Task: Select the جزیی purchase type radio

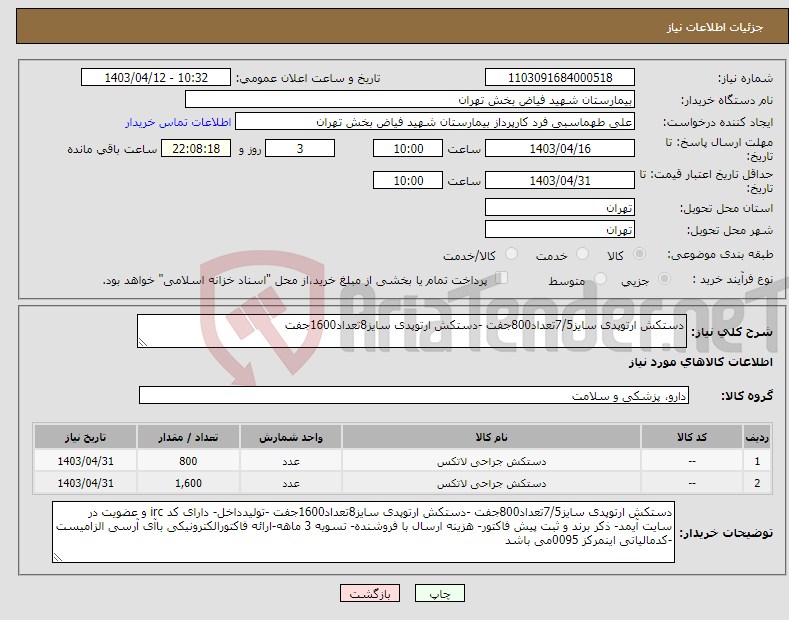Action: click(664, 278)
